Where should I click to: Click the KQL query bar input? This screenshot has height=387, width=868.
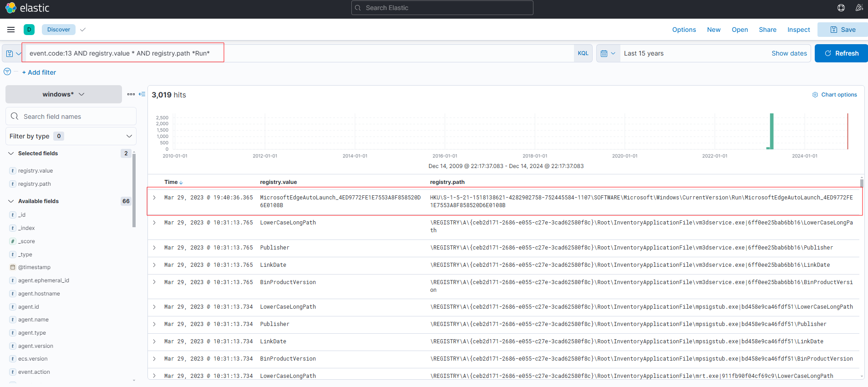click(299, 53)
